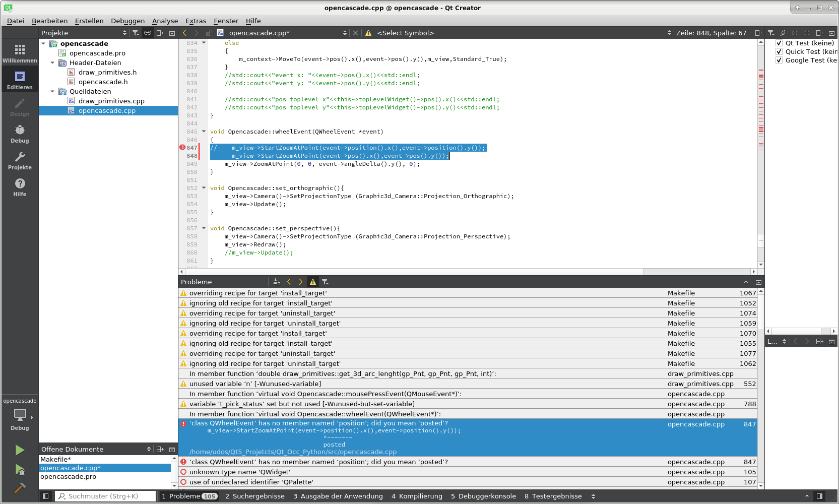Show the Testergebnisse pane
Image resolution: width=839 pixels, height=504 pixels.
click(553, 496)
